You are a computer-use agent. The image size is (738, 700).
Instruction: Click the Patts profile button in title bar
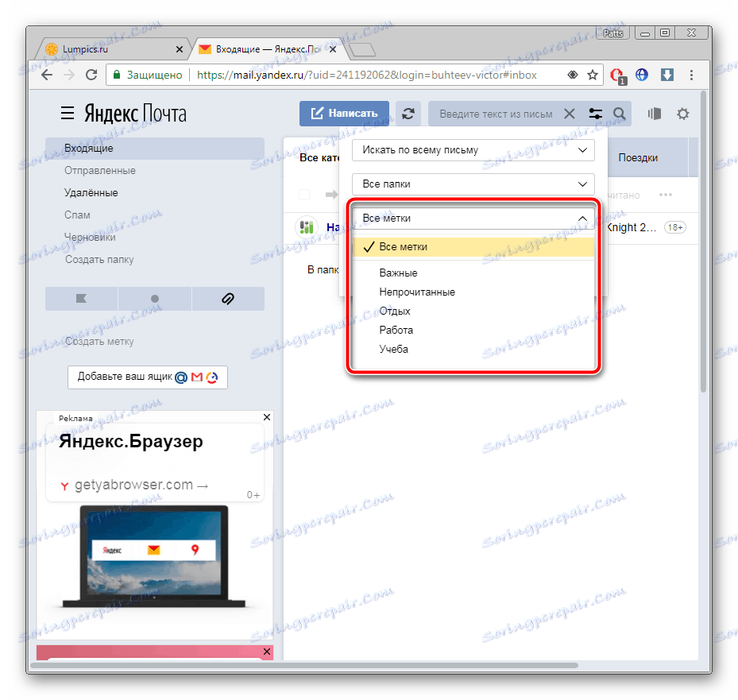[612, 33]
